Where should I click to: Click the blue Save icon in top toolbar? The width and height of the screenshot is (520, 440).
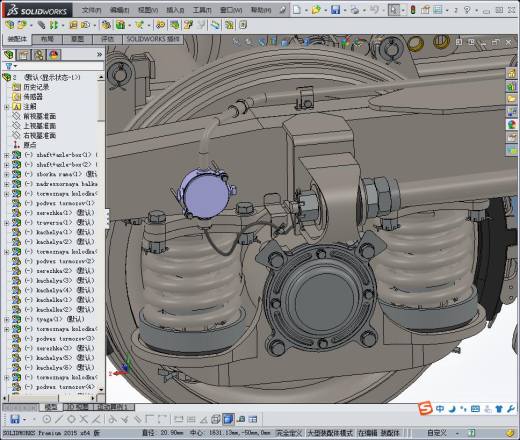click(x=335, y=10)
